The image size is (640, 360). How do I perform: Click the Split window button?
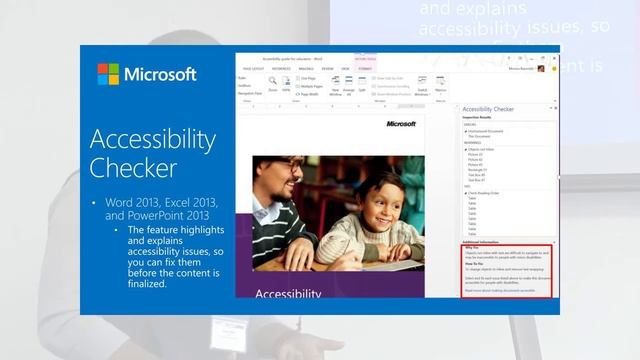tap(362, 84)
